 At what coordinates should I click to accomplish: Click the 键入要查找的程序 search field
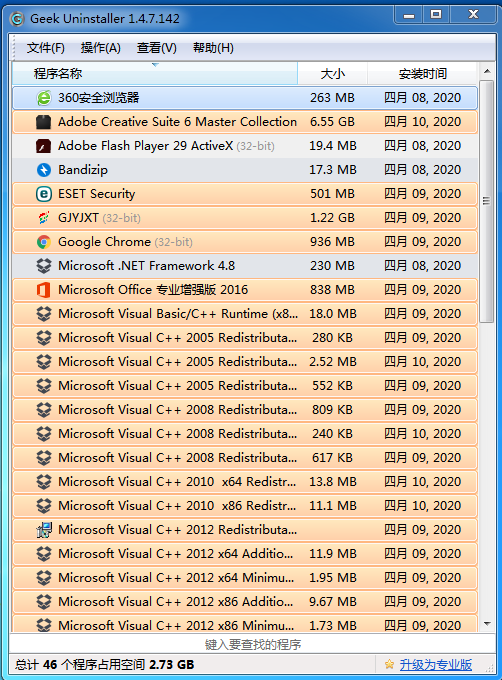(252, 644)
